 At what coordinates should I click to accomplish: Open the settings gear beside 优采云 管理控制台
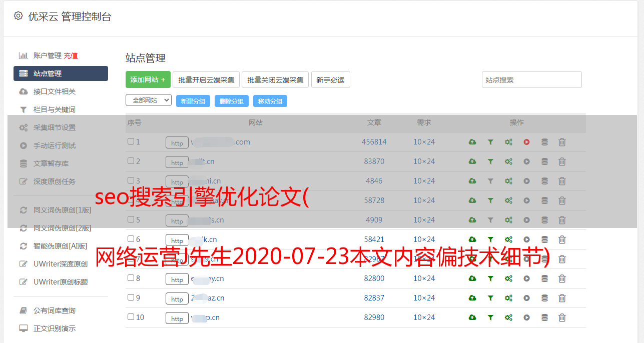(x=19, y=16)
